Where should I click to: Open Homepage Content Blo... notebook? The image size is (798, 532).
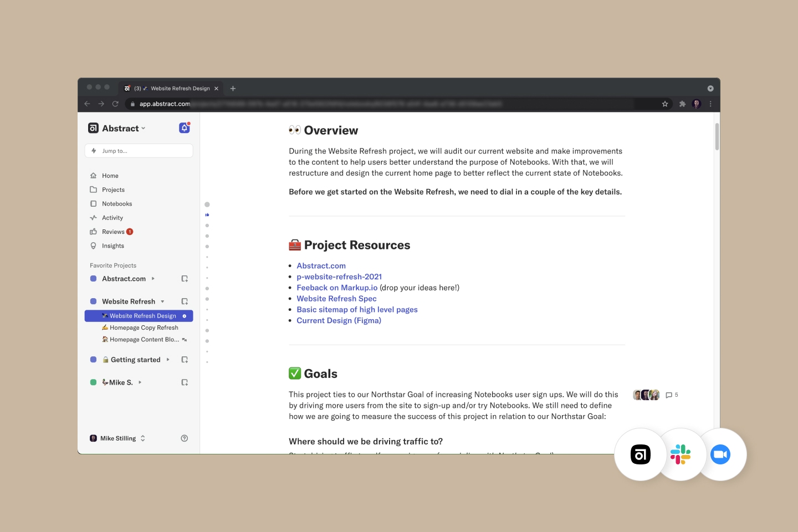click(140, 340)
